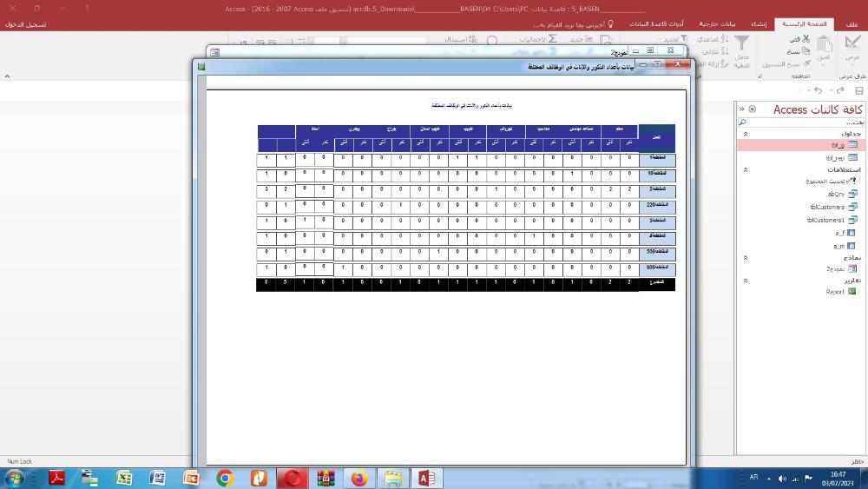The height and width of the screenshot is (489, 868).
Task: Collapse the Queries group in navigation pane
Action: click(746, 169)
